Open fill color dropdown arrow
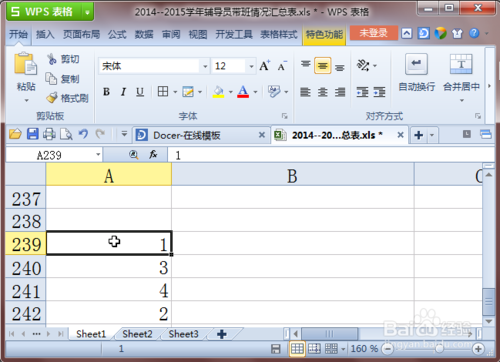 (231, 92)
